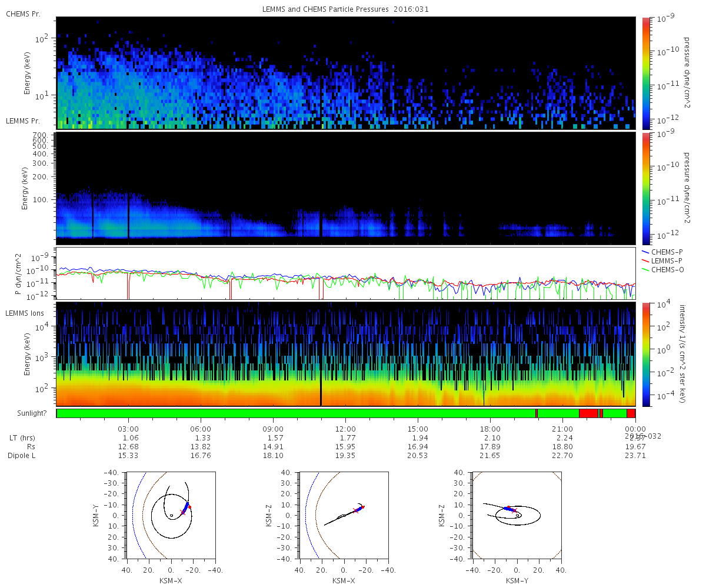
Task: Click the CHEMS 'pressure dyne/cm^2' color bar label
Action: (x=685, y=73)
